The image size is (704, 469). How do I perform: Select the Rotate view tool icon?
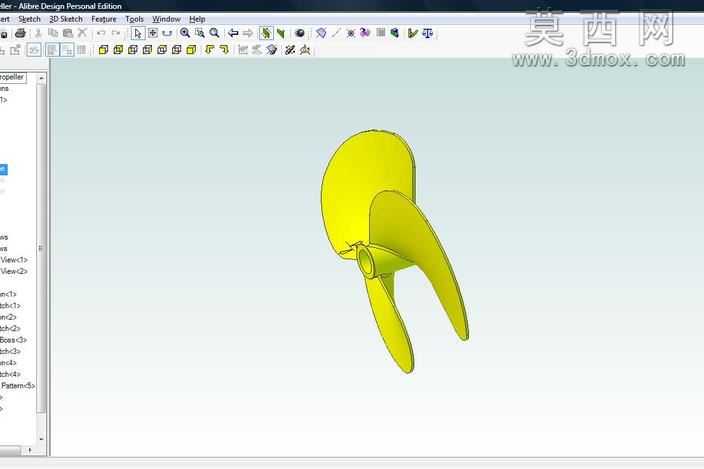pyautogui.click(x=167, y=33)
